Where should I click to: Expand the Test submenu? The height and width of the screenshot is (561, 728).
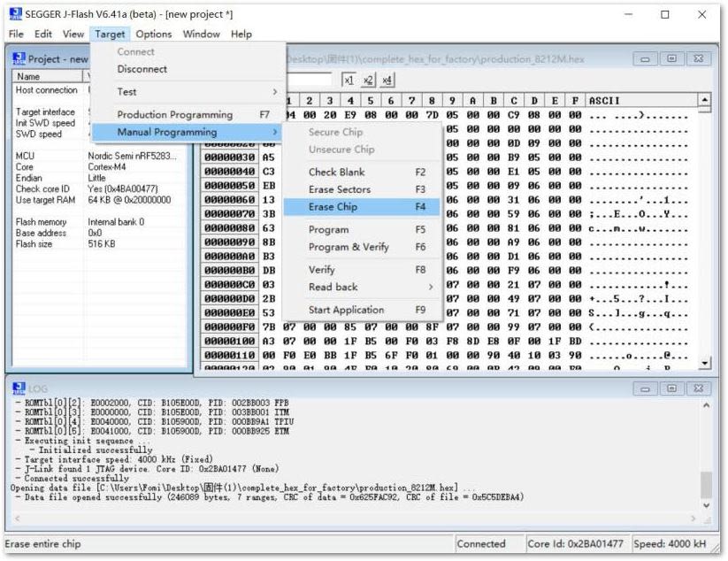point(188,91)
